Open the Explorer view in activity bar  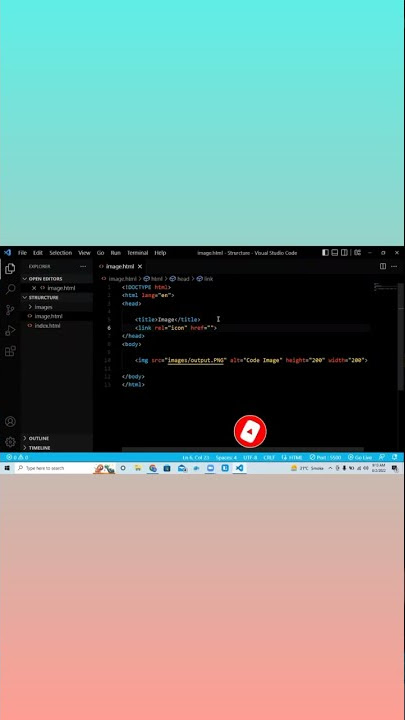[10, 269]
